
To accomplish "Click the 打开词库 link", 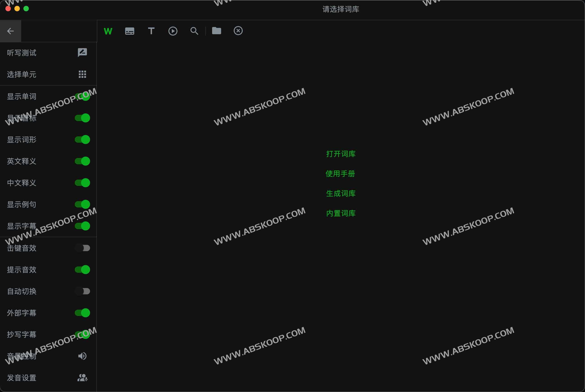I will [341, 154].
